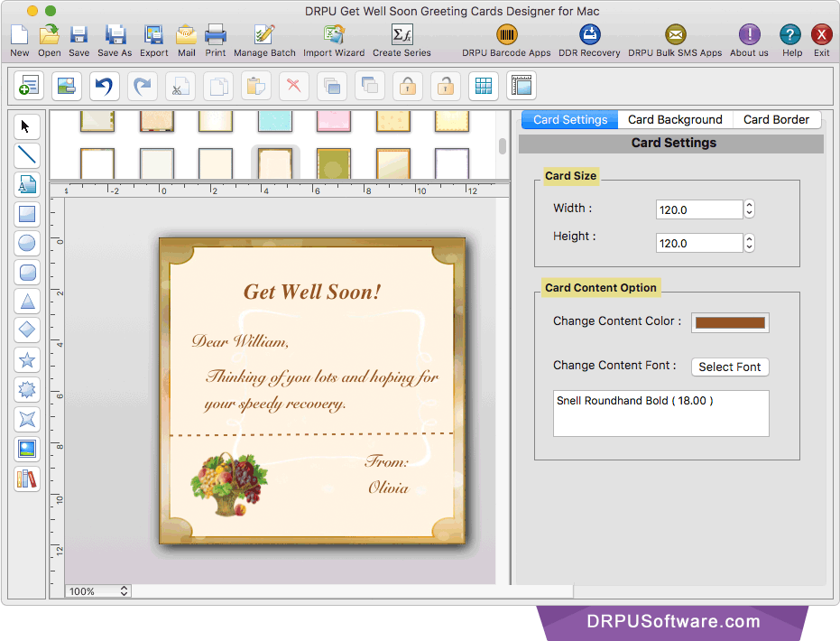Unlock the selected object
The height and width of the screenshot is (641, 840).
point(446,86)
